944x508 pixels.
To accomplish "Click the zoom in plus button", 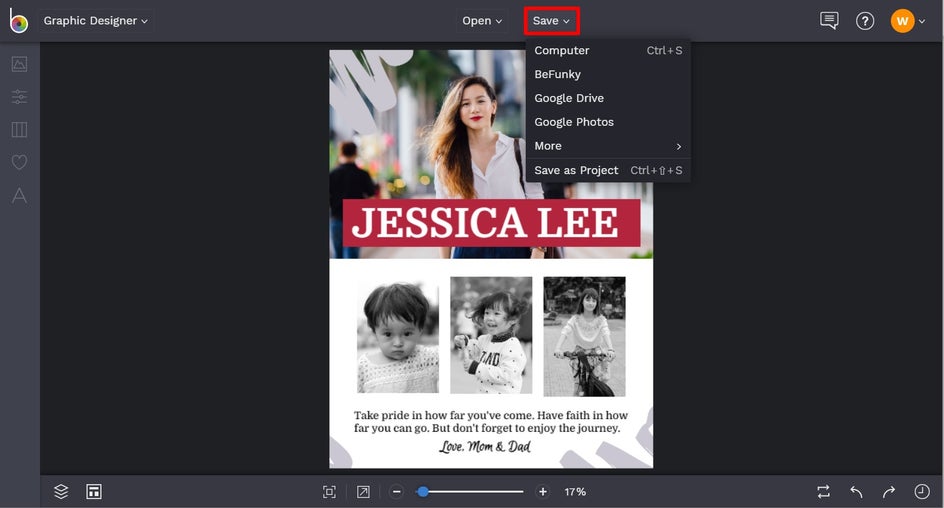I will 543,492.
